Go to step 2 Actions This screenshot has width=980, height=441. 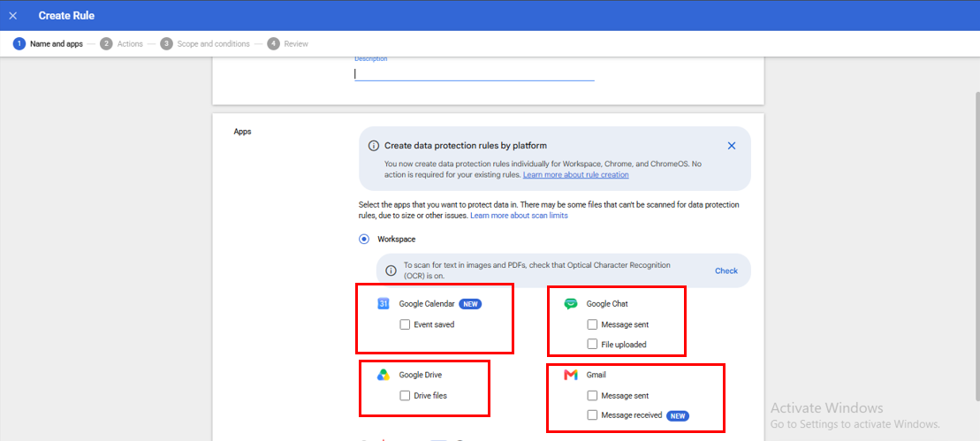click(121, 43)
